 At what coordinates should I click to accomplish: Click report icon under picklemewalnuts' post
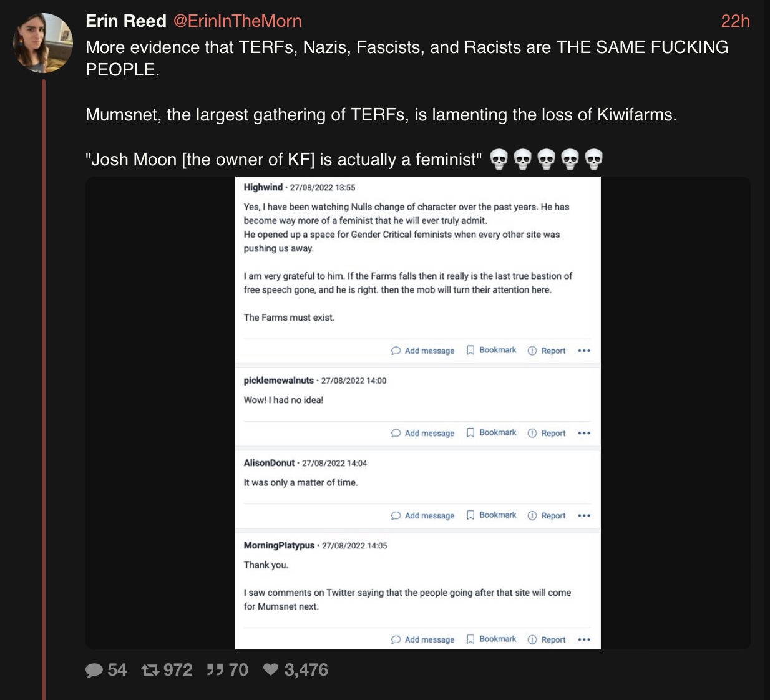pos(532,433)
